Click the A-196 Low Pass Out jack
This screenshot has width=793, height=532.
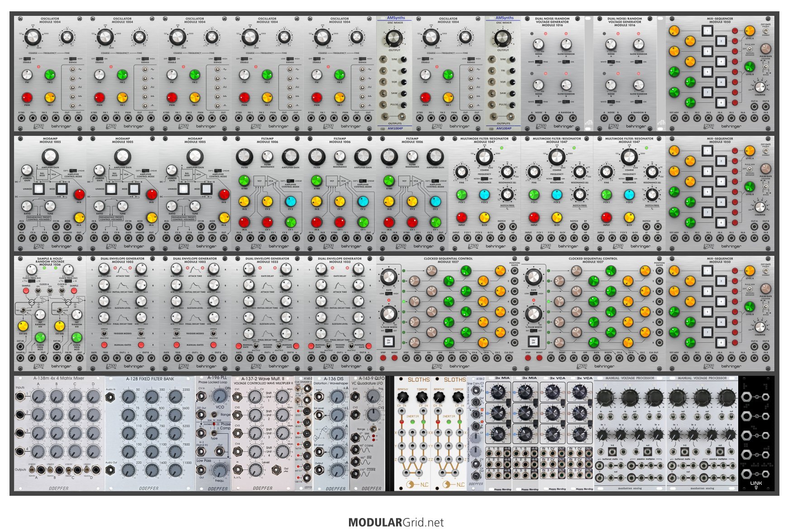coord(201,470)
